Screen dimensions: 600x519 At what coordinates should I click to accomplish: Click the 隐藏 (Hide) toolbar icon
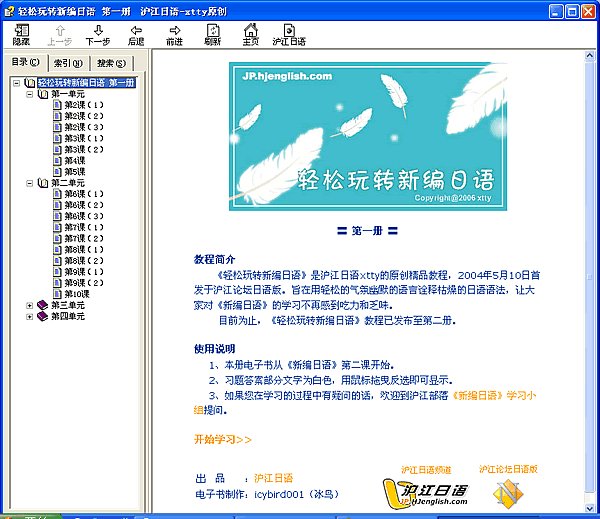[21, 34]
